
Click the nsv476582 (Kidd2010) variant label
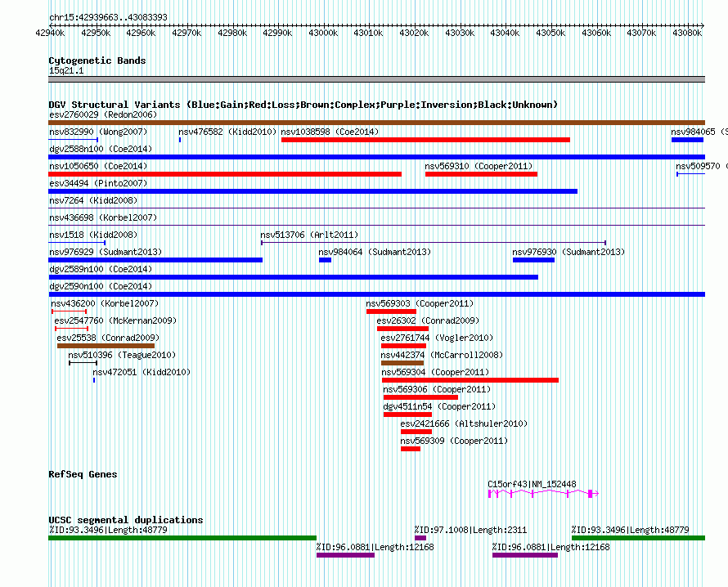pos(227,132)
